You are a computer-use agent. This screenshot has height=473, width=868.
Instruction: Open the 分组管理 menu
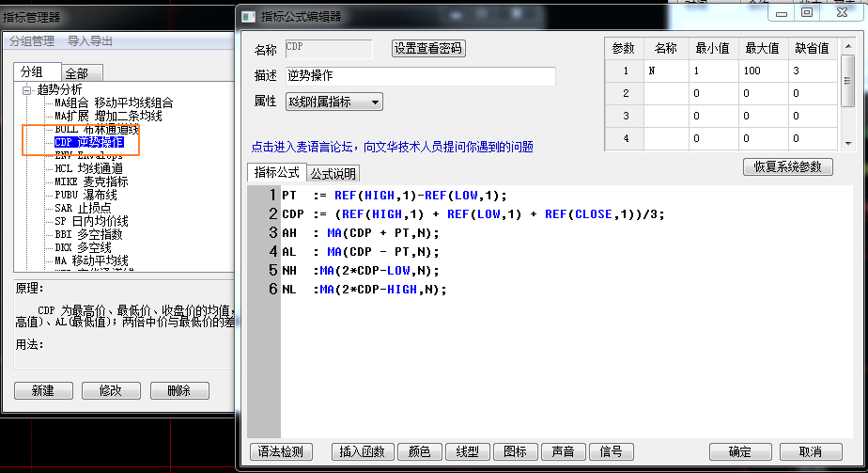point(32,41)
